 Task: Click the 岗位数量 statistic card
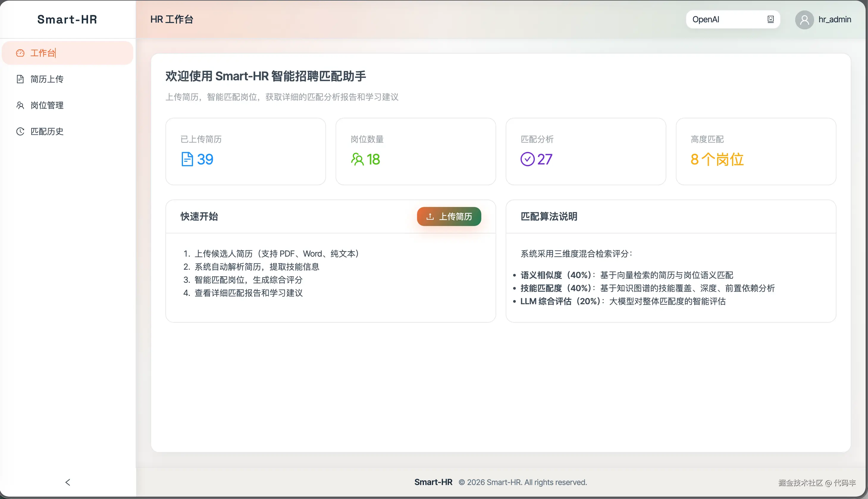pos(416,151)
